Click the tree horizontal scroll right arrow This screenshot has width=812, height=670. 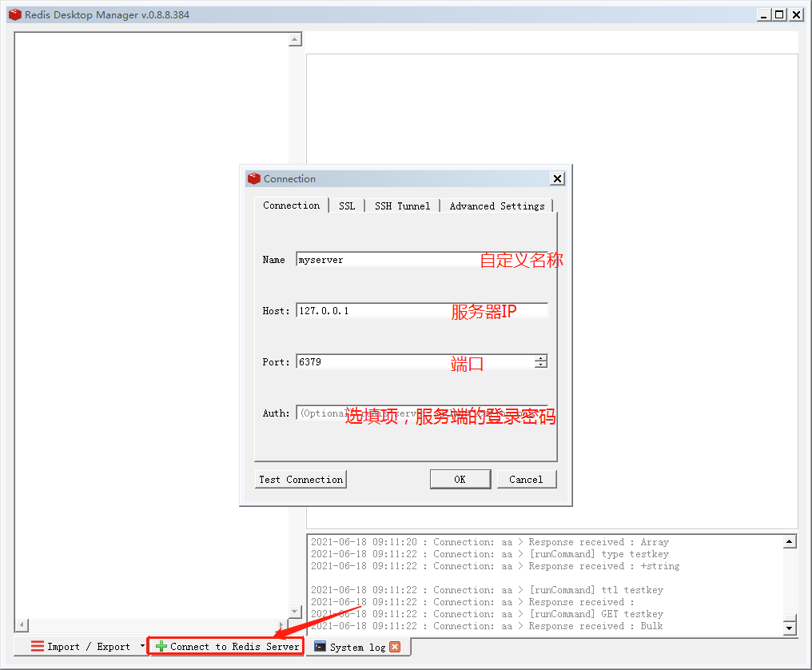(281, 624)
